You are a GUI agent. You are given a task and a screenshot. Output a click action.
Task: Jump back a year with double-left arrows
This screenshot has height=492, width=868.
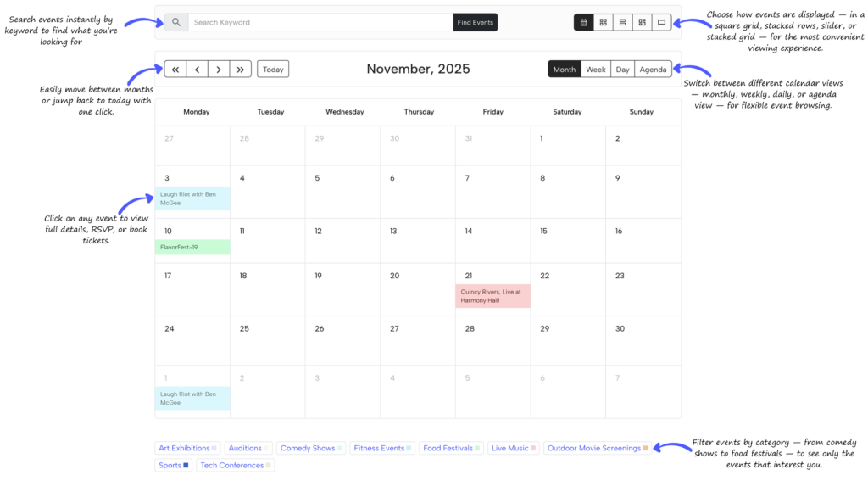click(x=175, y=70)
